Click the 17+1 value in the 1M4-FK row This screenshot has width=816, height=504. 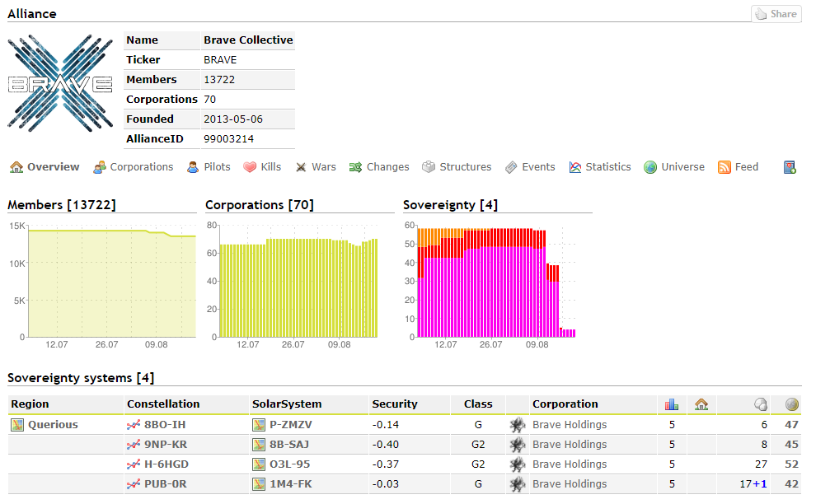click(x=753, y=484)
